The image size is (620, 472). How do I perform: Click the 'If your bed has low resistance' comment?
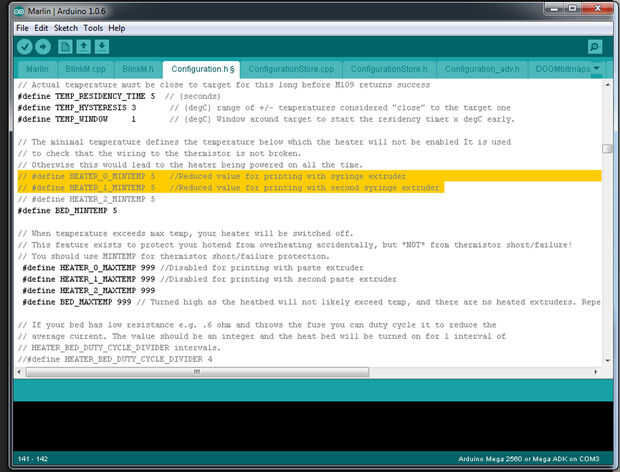click(x=257, y=325)
